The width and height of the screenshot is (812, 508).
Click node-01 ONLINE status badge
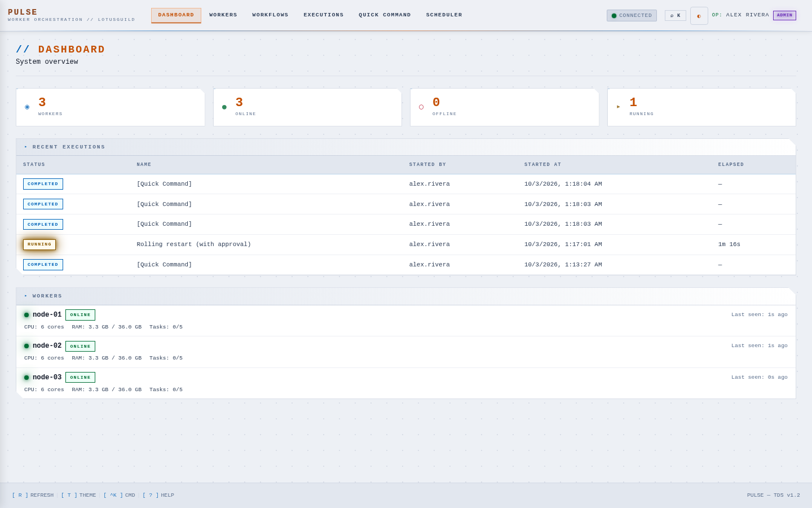click(80, 315)
